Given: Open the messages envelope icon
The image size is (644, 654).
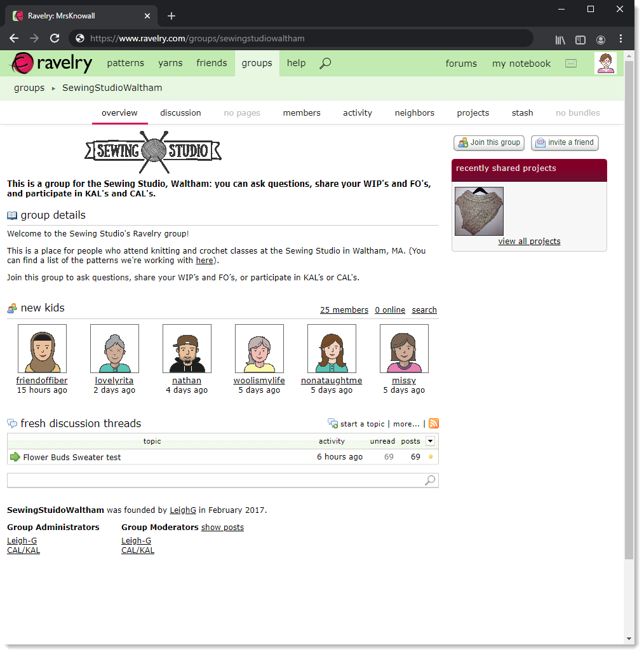Looking at the screenshot, I should coord(570,64).
